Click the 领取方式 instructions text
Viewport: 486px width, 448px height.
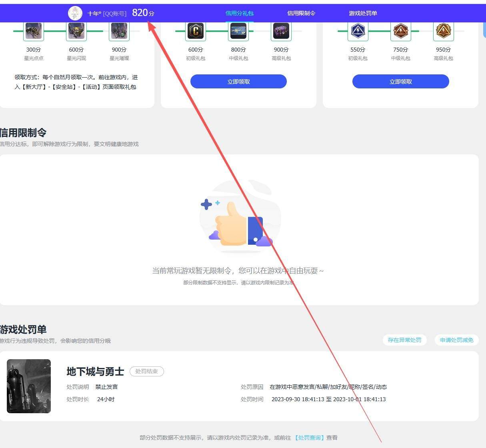pyautogui.click(x=76, y=82)
